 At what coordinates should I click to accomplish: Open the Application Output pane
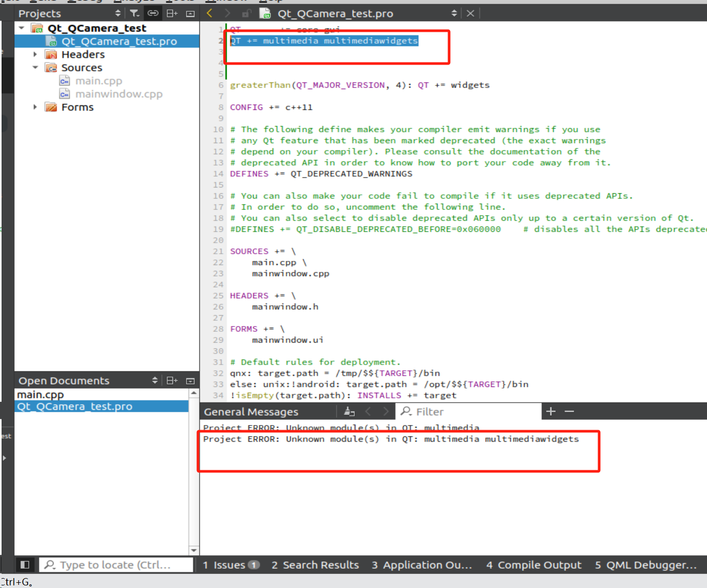tap(421, 565)
